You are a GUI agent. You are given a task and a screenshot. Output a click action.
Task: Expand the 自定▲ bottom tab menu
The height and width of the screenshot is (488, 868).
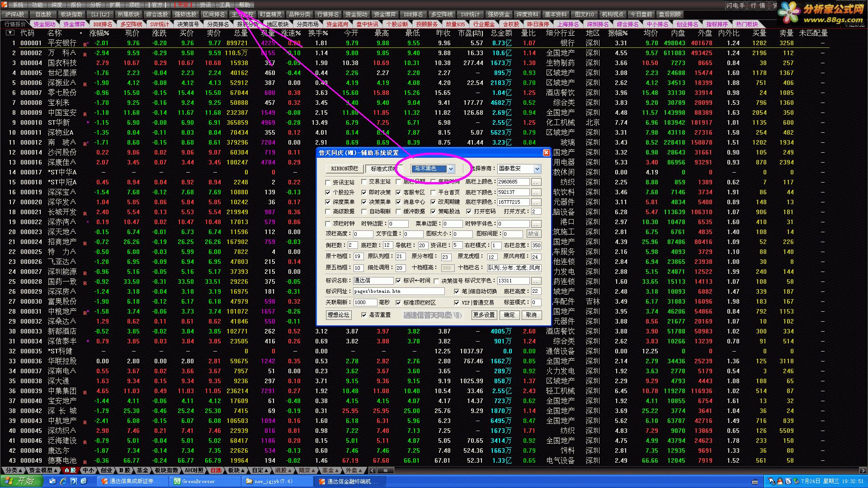pos(259,470)
